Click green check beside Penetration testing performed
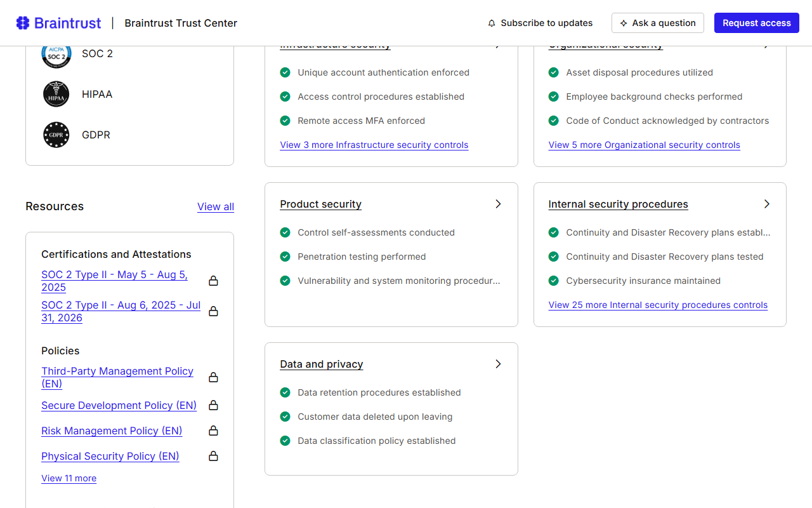 [285, 257]
